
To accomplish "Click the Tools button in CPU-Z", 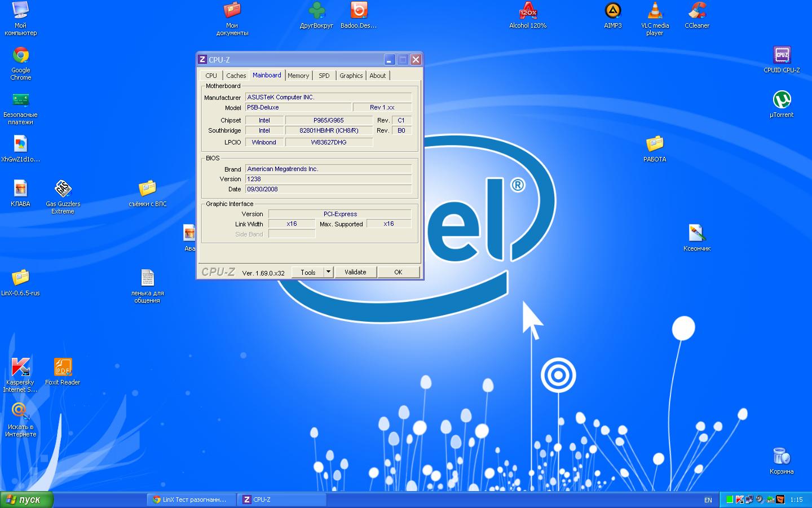I will [x=308, y=272].
